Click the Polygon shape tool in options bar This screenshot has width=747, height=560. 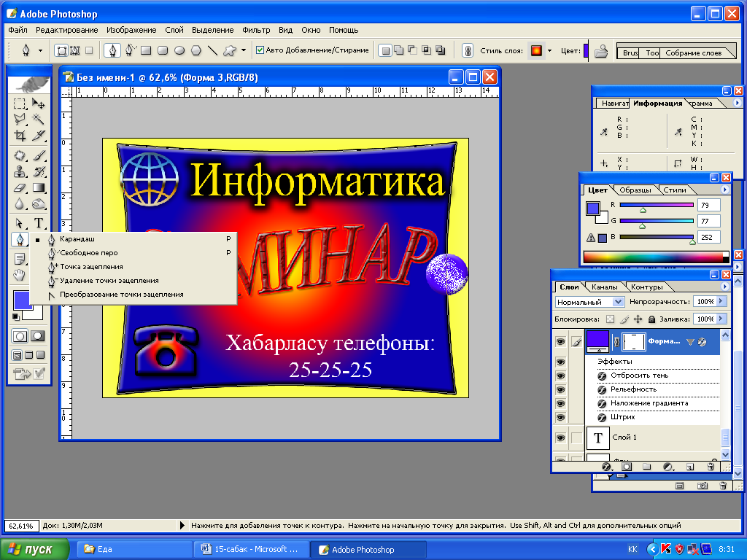[x=196, y=50]
